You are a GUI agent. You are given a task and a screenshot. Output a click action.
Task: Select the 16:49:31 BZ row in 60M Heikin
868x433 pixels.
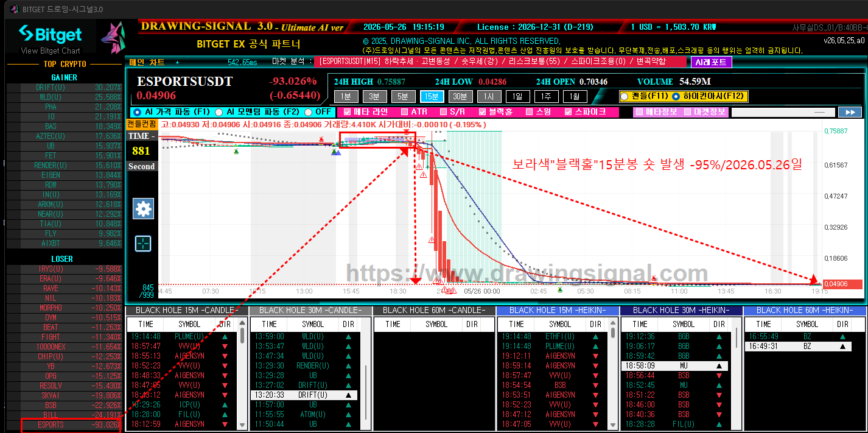click(x=798, y=346)
